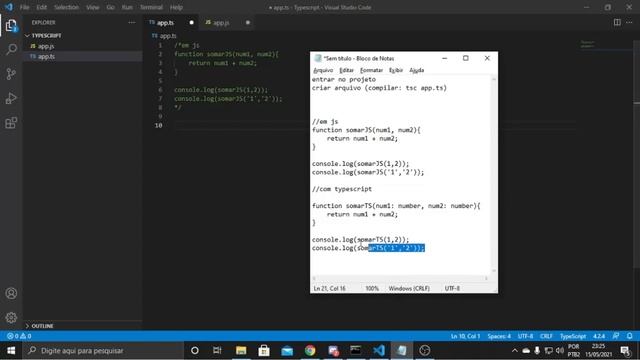
Task: Open the Search view in activity bar
Action: pos(11,49)
